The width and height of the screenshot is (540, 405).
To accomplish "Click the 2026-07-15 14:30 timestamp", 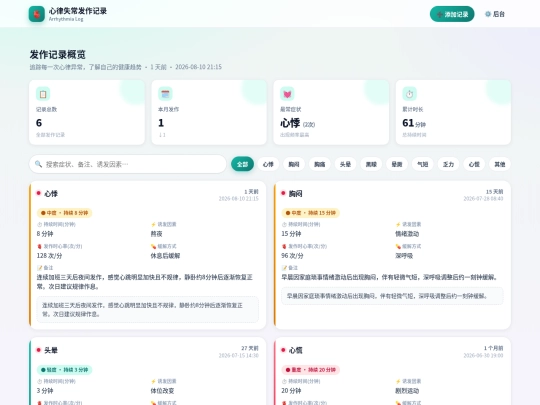I will point(239,355).
